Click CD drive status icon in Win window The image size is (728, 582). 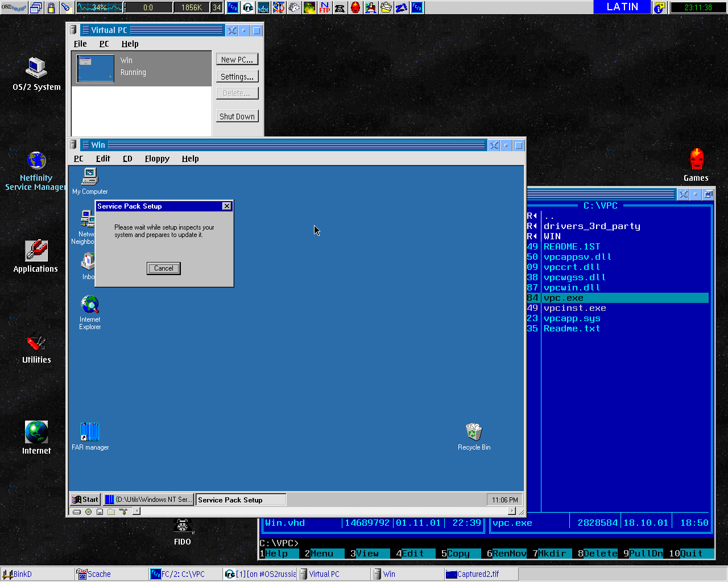pos(88,512)
